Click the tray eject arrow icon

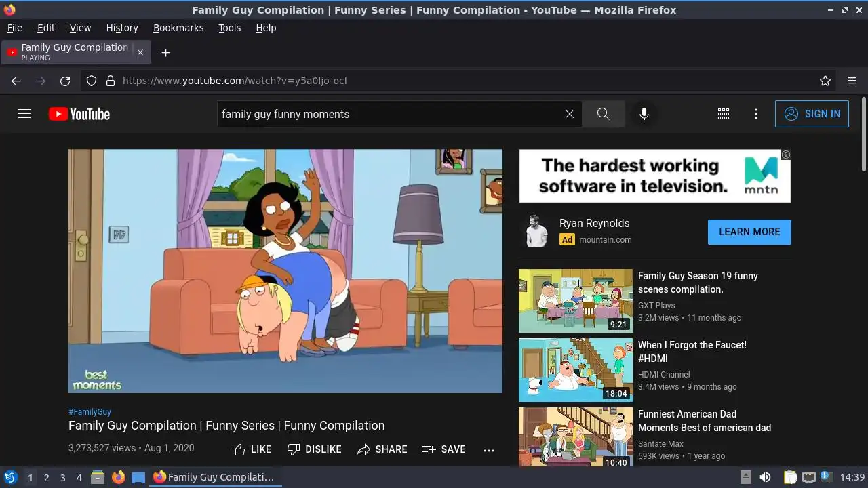point(745,477)
